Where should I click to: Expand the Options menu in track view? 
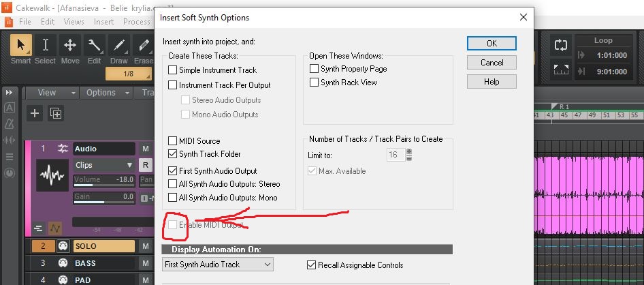pos(106,93)
